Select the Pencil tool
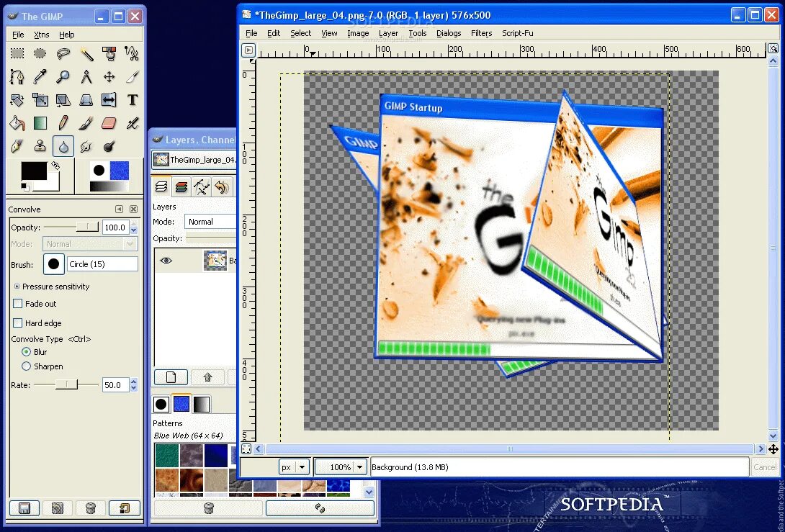785x532 pixels. pyautogui.click(x=63, y=122)
